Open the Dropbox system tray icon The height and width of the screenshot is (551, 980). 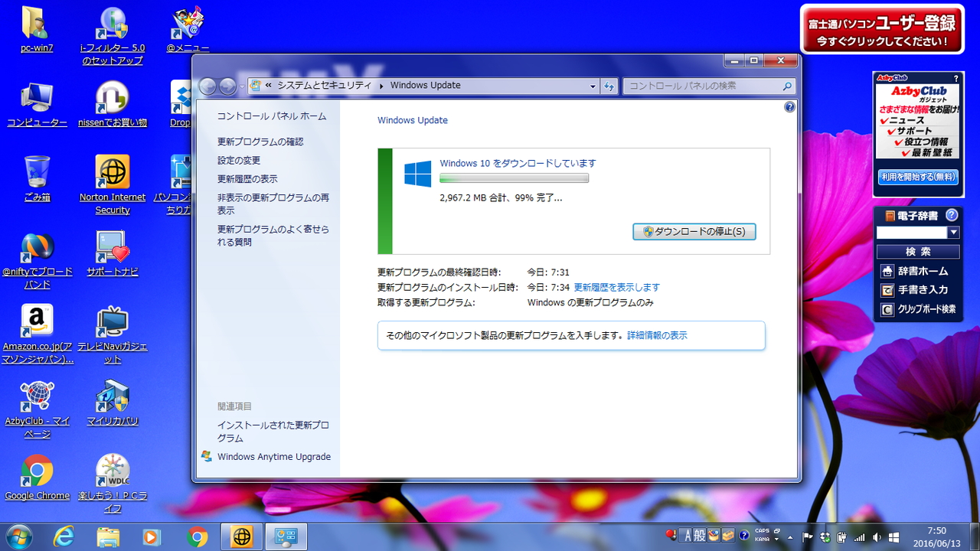click(825, 537)
